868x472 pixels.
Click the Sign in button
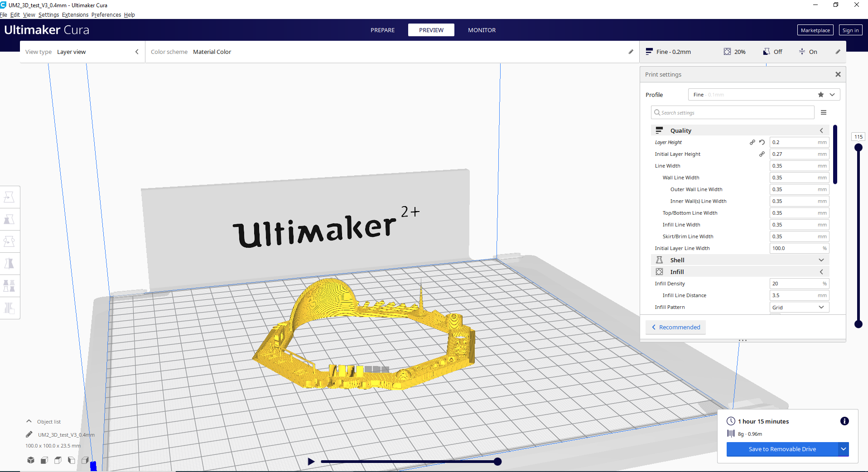point(850,30)
